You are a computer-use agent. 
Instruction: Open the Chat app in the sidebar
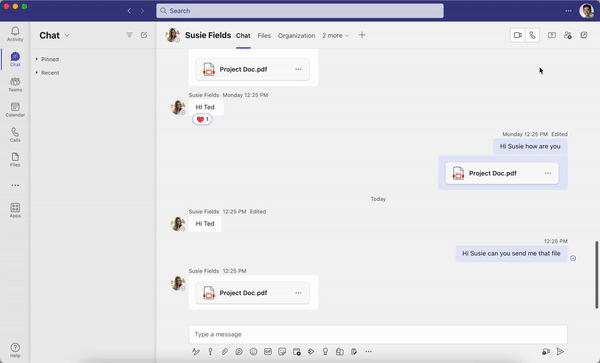coord(15,59)
